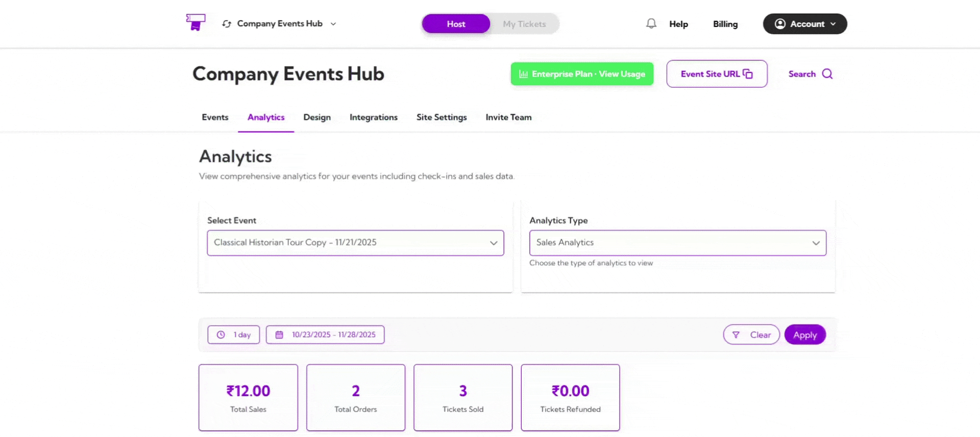Open the Help link

pyautogui.click(x=678, y=24)
